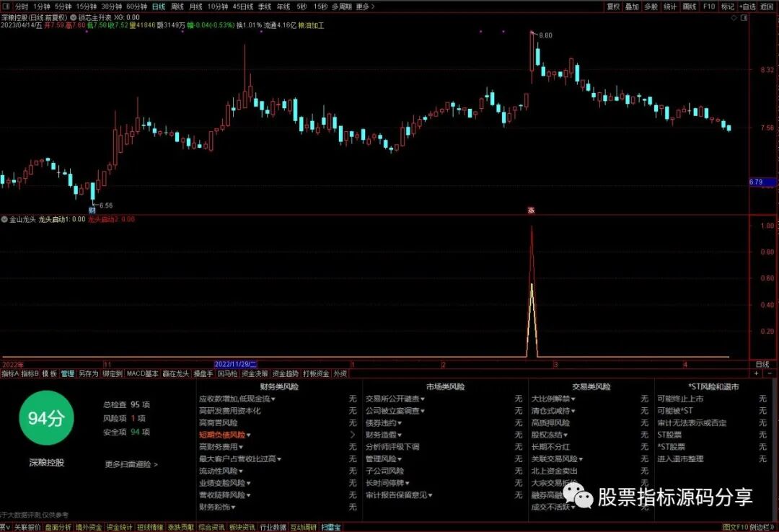Open the 关联报价 bottom tab

27,528
